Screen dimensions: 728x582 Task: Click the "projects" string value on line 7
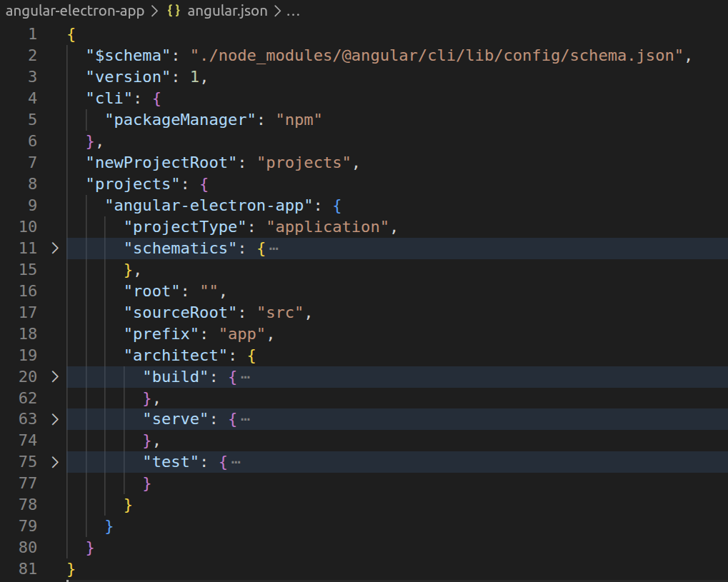[304, 162]
